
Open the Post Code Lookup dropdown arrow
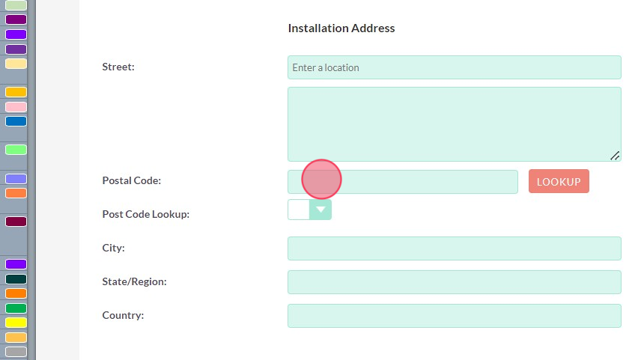pyautogui.click(x=321, y=210)
